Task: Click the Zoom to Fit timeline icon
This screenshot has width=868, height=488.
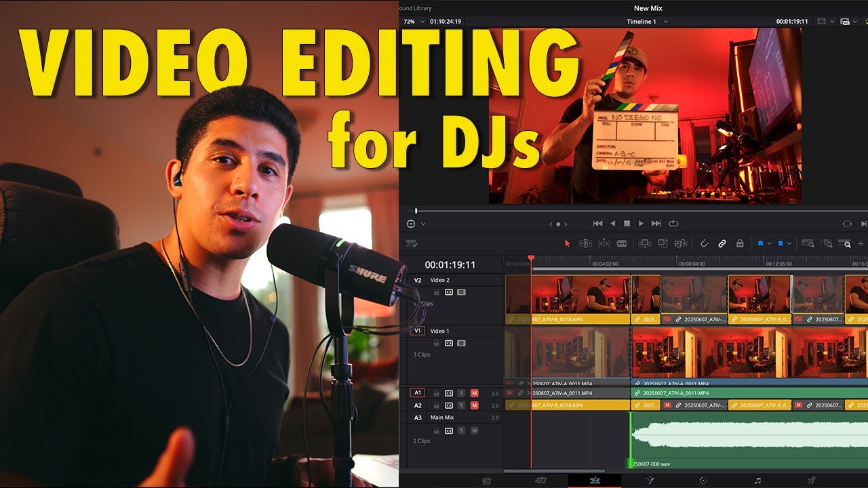Action: coord(808,243)
